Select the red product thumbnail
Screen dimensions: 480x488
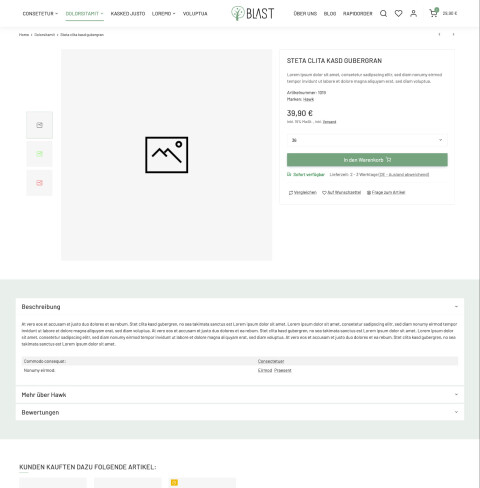tap(39, 183)
